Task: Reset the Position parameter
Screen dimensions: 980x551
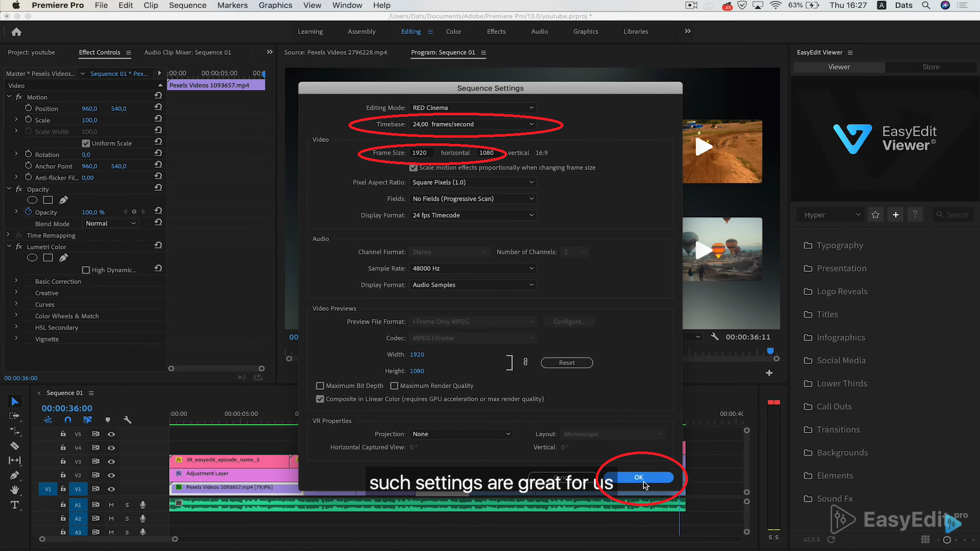Action: pos(158,108)
